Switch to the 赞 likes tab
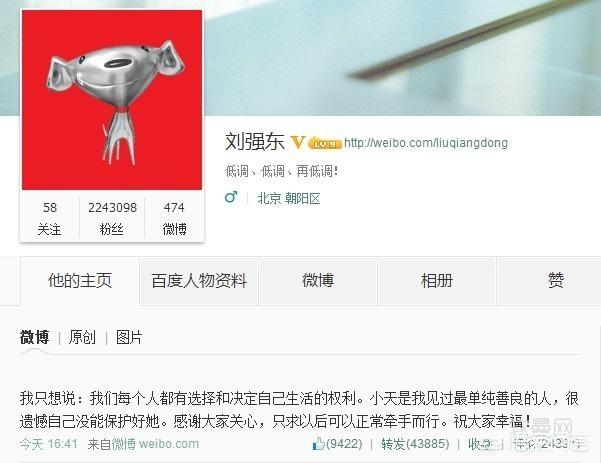601x463 pixels. point(556,281)
